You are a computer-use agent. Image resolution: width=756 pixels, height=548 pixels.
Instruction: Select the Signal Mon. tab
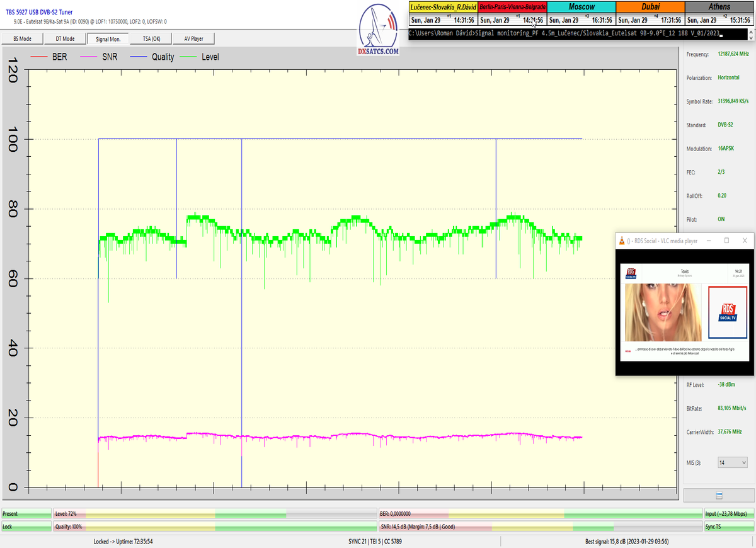(108, 38)
